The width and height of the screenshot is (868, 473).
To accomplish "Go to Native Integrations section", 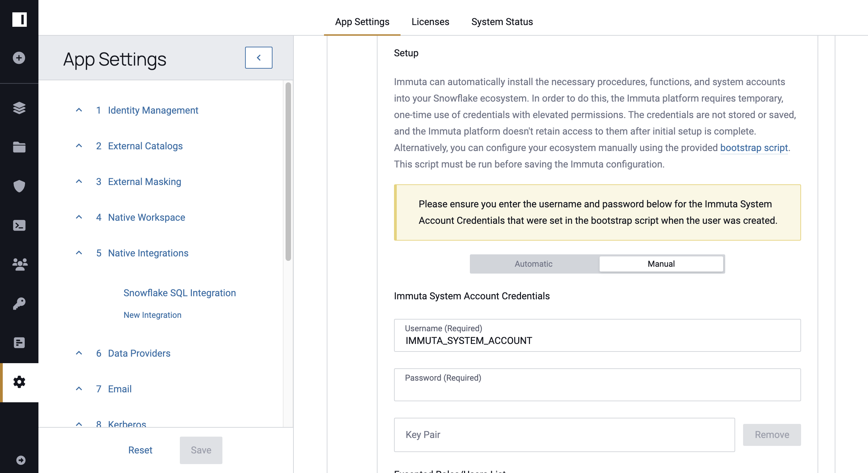I will 148,253.
